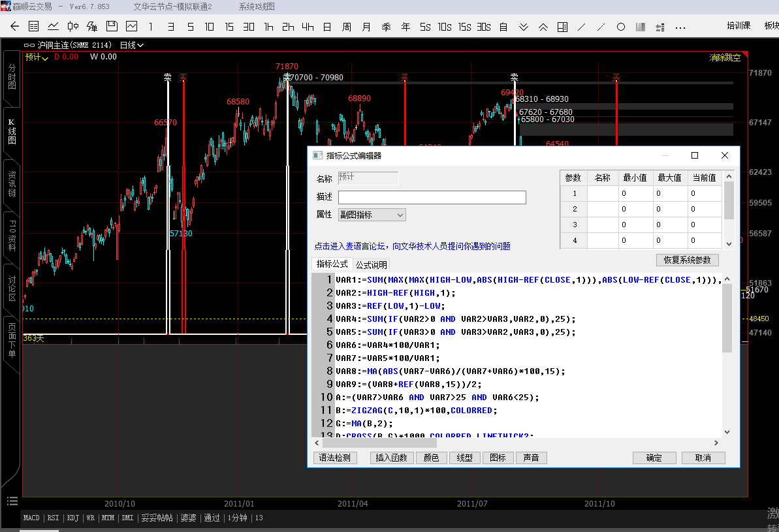This screenshot has width=779, height=532.
Task: Click the double chevron down icon
Action: coord(524,27)
